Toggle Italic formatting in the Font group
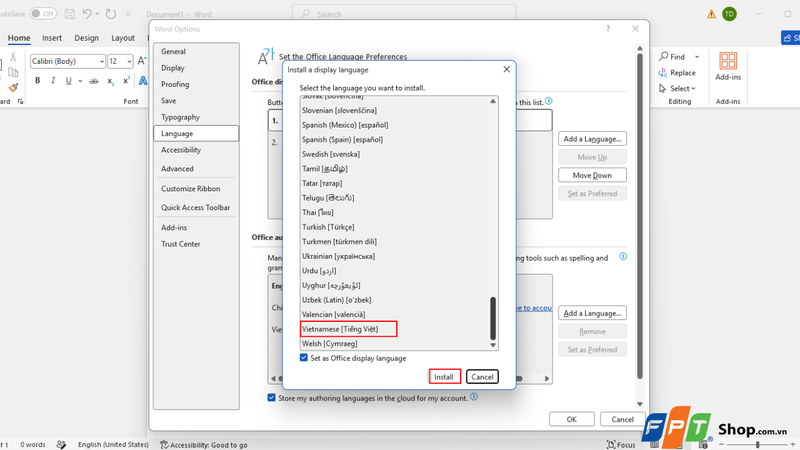The width and height of the screenshot is (800, 450). click(53, 81)
